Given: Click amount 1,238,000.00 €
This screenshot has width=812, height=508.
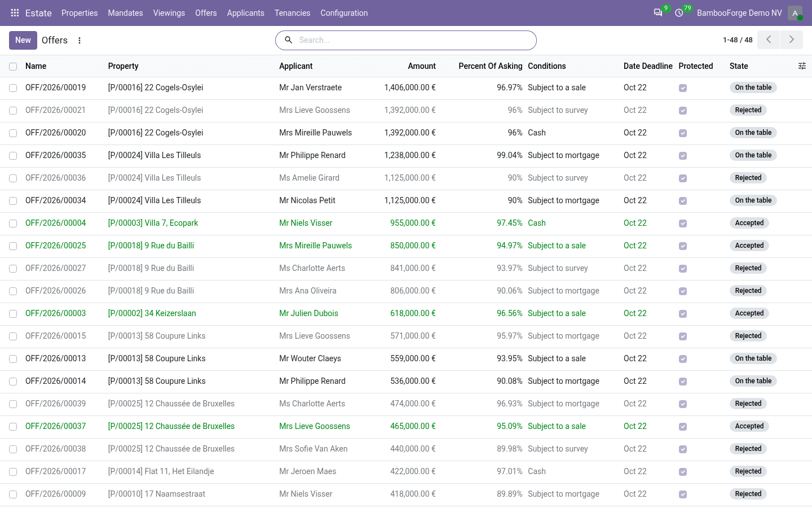Looking at the screenshot, I should click(x=410, y=155).
